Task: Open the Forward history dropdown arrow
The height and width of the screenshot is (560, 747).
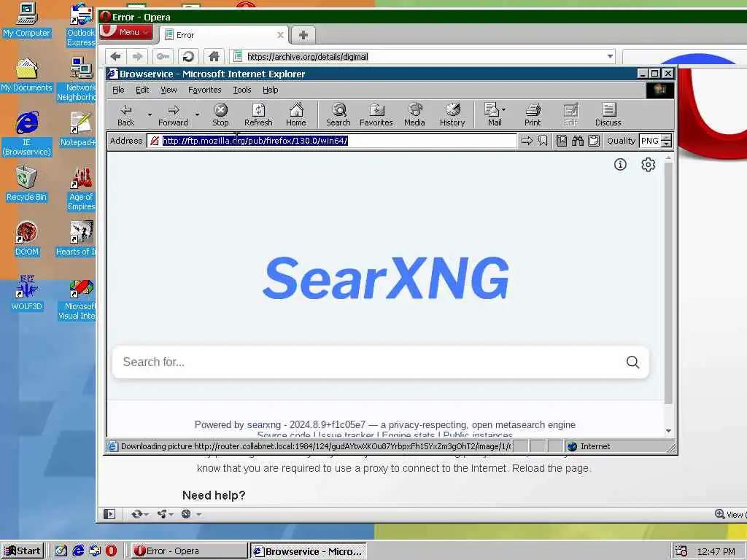Action: (x=197, y=114)
